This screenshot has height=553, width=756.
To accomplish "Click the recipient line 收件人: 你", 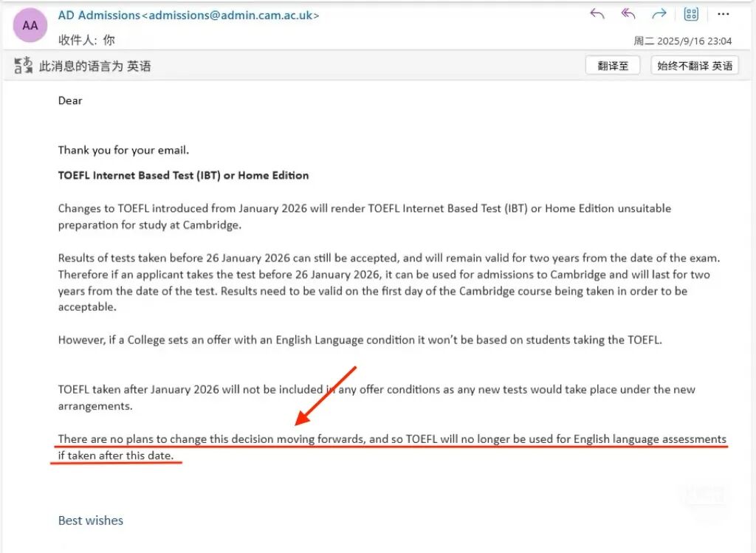I will [x=86, y=40].
